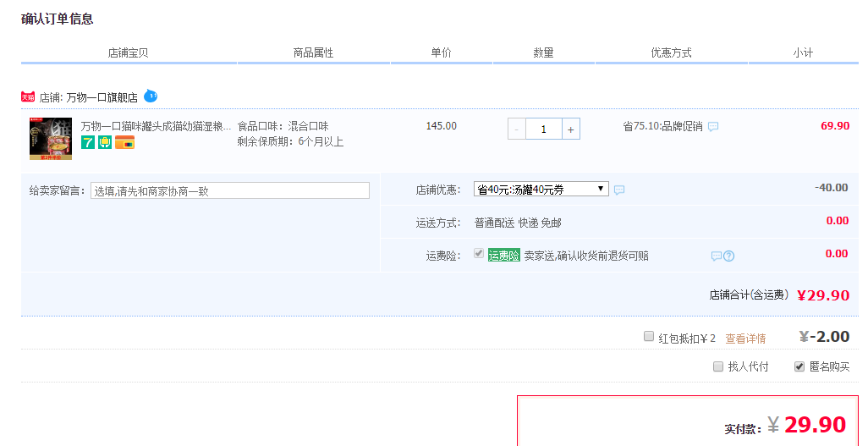Click the 剩余保质期：6个月以上 text
Viewport: 868px width, 446px height.
pos(291,142)
